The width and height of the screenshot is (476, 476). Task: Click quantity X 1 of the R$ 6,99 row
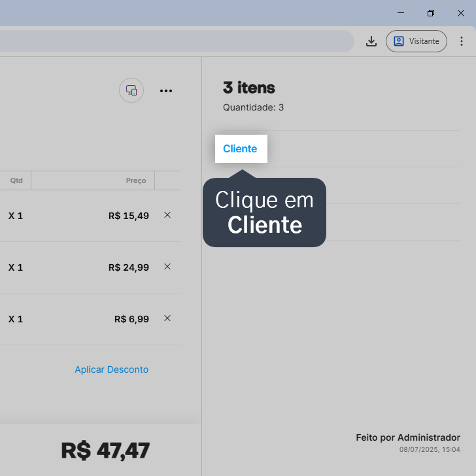[x=16, y=319]
